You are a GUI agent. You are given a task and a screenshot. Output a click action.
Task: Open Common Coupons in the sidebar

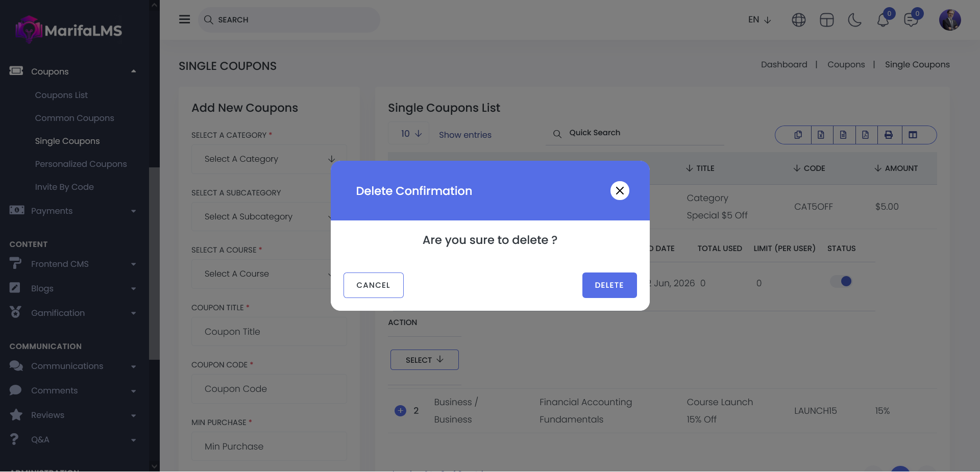[x=75, y=118]
